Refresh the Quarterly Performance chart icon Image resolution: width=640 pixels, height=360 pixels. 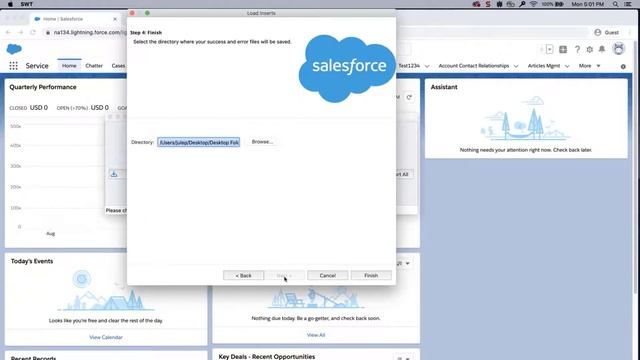409,97
